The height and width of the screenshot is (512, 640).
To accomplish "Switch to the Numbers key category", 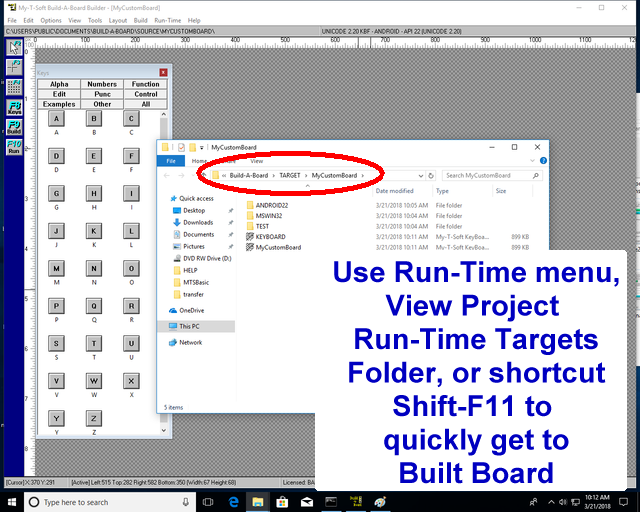I will pyautogui.click(x=102, y=84).
